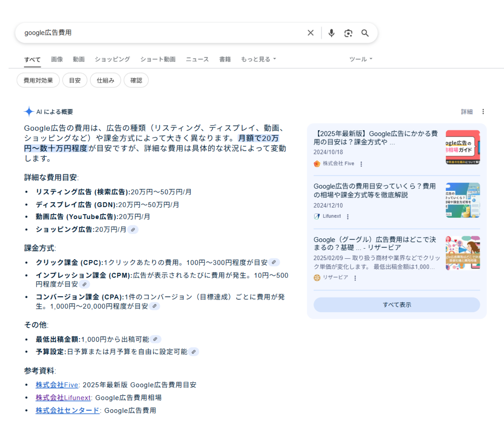Switch to the 書籍 tab

(x=225, y=59)
